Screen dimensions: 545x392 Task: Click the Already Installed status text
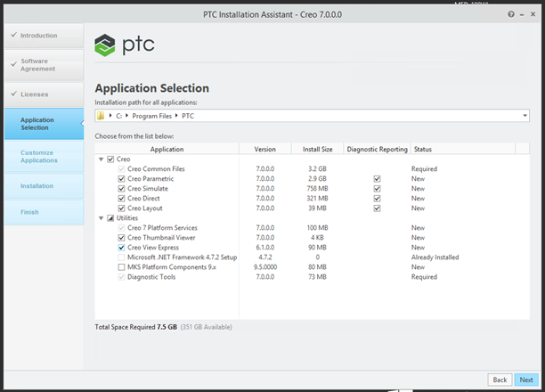(x=435, y=257)
